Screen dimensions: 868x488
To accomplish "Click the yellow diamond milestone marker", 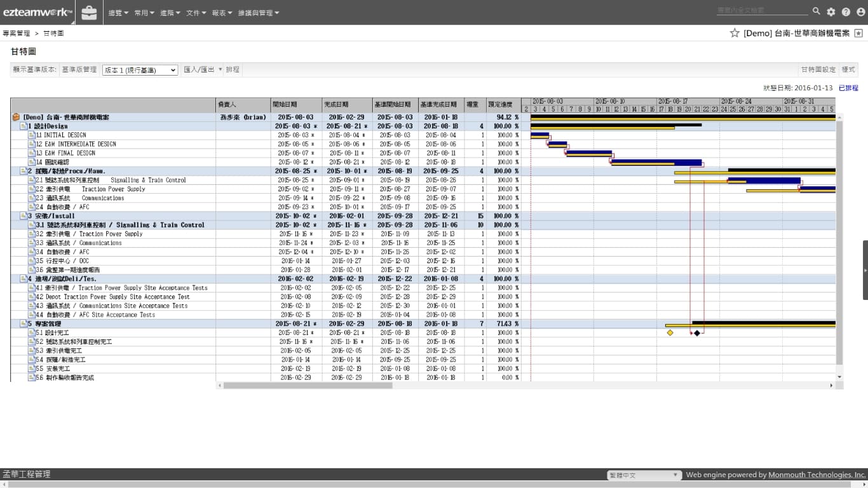I will pos(670,332).
